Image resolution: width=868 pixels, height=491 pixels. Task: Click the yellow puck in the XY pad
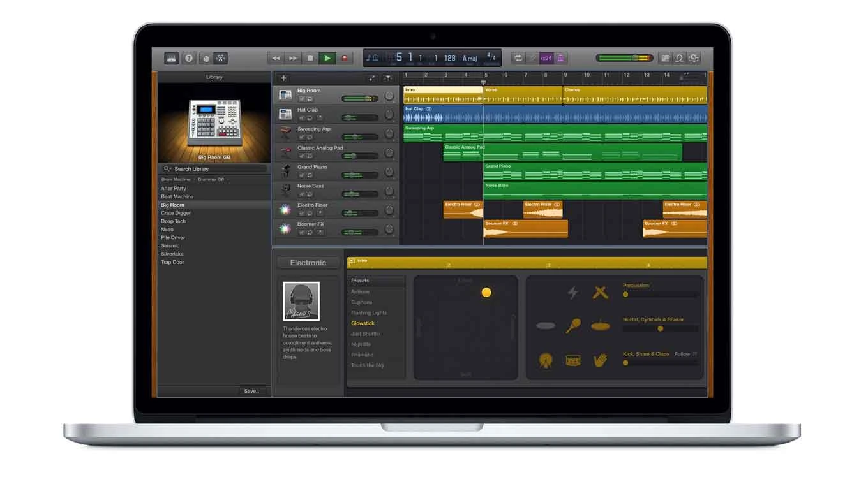coord(486,293)
